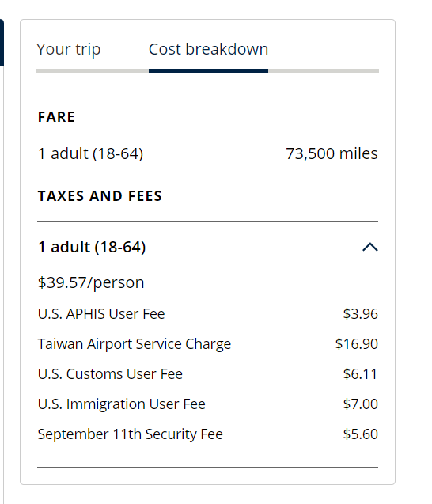This screenshot has width=432, height=504.
Task: Click Taiwan Airport Service Charge label
Action: pos(135,344)
